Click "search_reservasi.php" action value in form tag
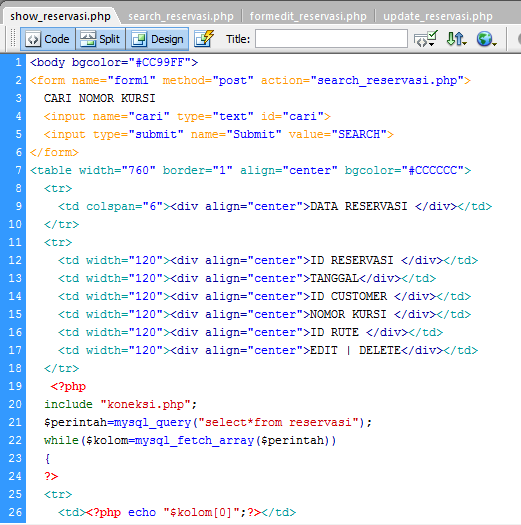521x525 pixels. pos(387,80)
